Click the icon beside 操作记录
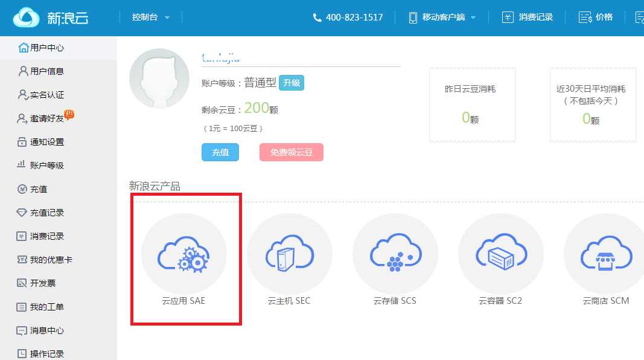The image size is (644, 360). tap(22, 353)
